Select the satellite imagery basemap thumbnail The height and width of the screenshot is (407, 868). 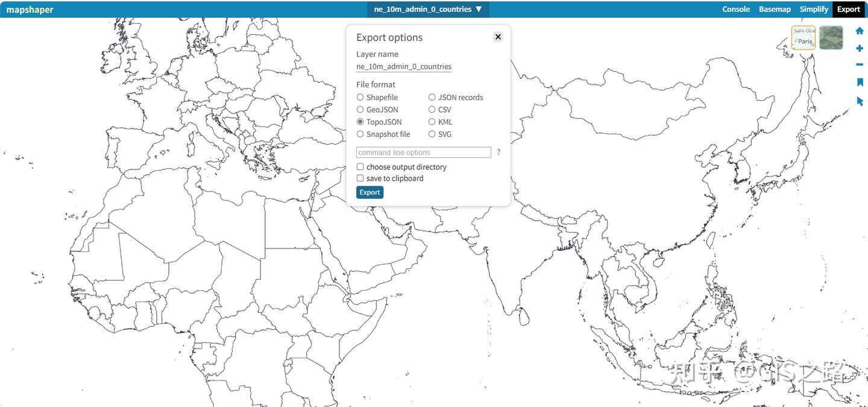coord(831,37)
